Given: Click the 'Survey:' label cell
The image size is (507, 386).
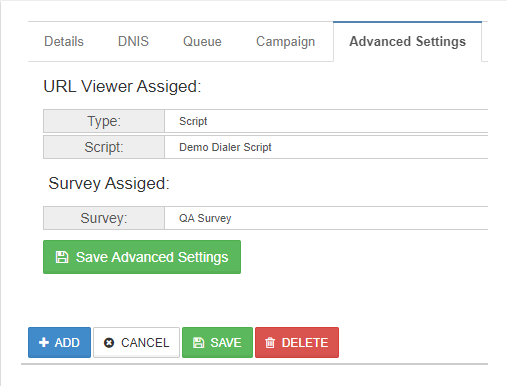Looking at the screenshot, I should coord(104,218).
